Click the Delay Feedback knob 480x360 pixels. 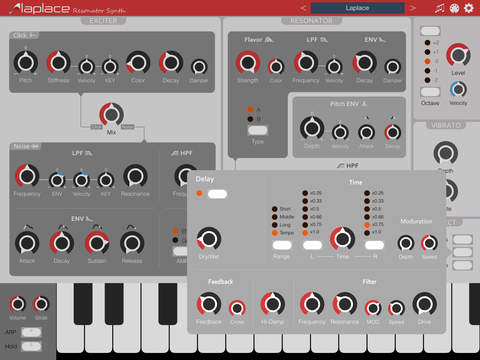(x=209, y=304)
